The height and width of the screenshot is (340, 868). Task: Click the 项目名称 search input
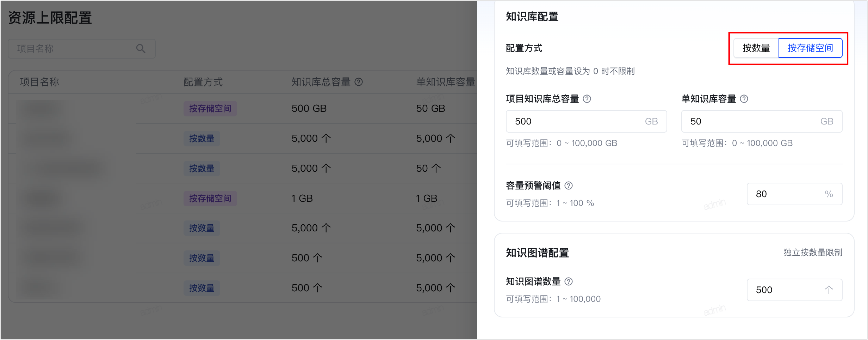[82, 49]
